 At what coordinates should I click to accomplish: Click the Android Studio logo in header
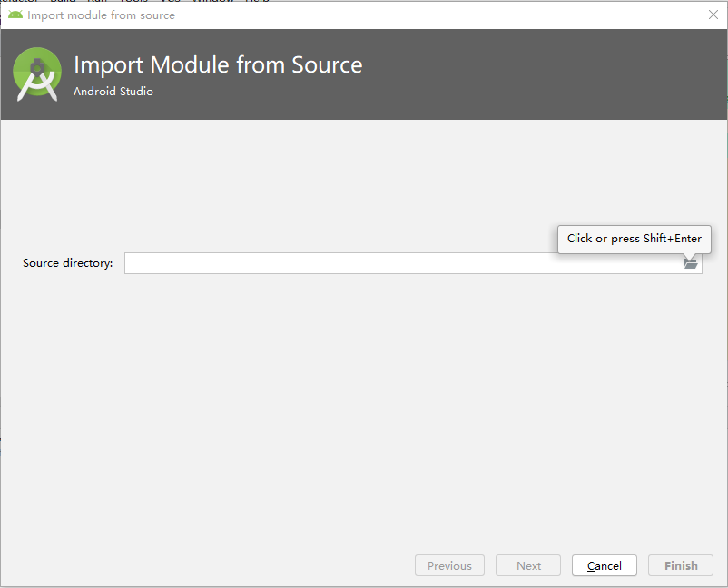pyautogui.click(x=37, y=73)
